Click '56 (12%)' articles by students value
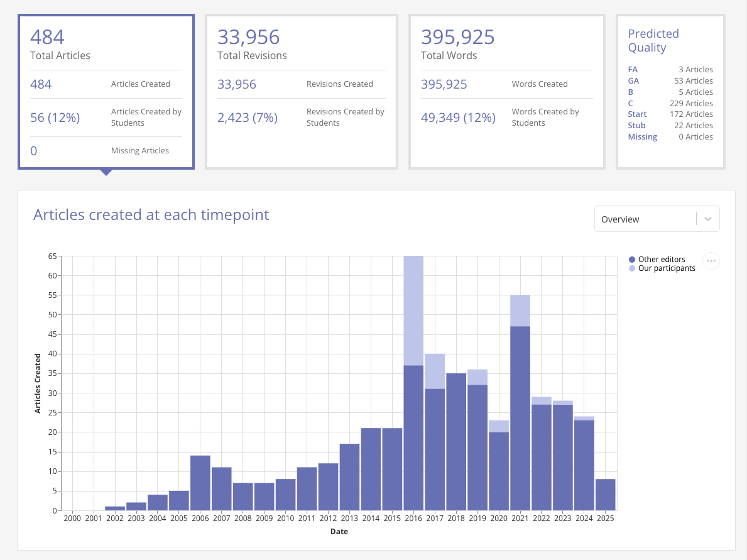This screenshot has height=560, width=747. click(x=55, y=118)
